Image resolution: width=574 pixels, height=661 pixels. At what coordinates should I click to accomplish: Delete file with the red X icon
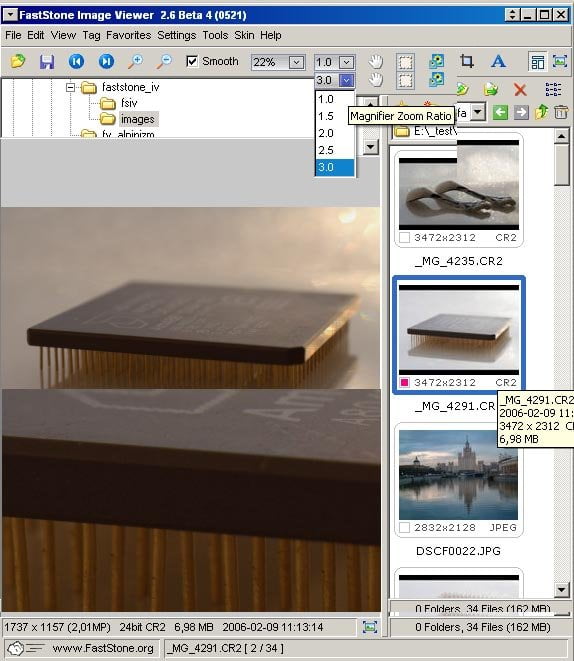(x=520, y=89)
